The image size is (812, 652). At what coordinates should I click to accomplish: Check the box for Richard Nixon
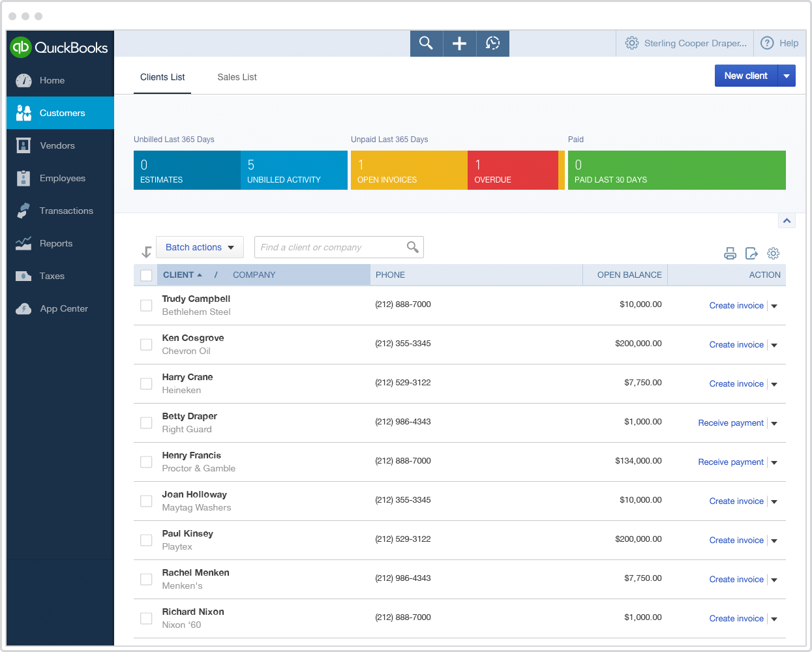146,618
